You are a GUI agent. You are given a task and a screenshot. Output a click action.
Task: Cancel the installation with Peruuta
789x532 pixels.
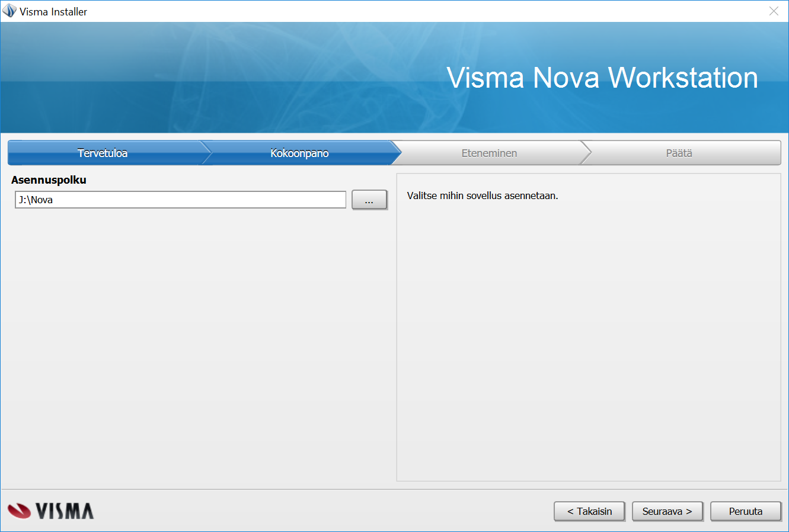745,511
